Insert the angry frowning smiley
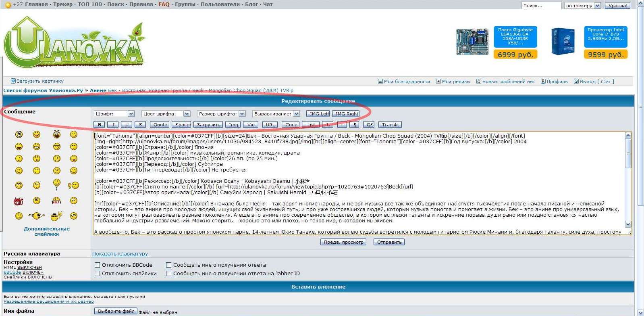The image size is (644, 316). point(56,171)
